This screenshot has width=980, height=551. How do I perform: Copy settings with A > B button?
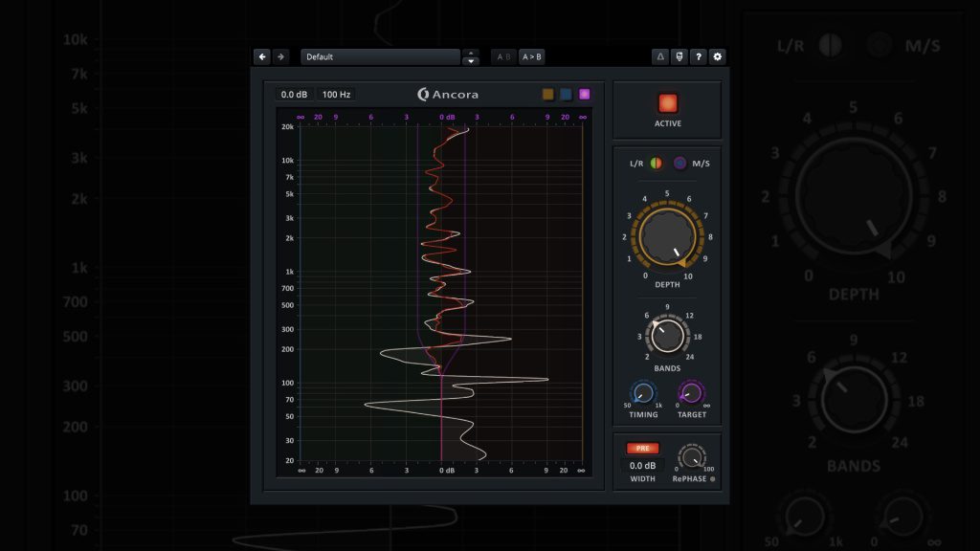(x=531, y=56)
